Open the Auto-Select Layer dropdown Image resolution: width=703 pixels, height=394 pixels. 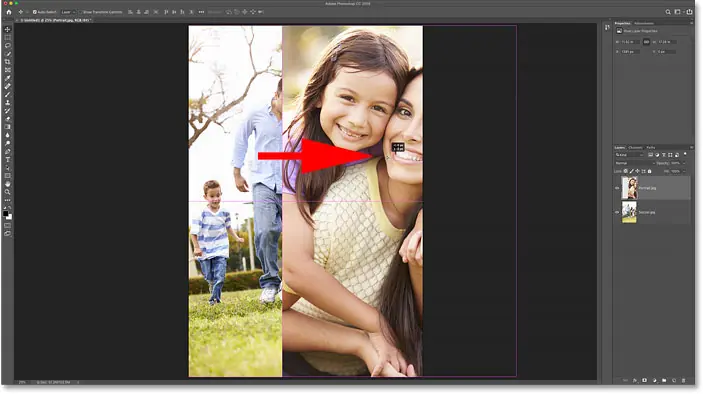click(x=68, y=12)
